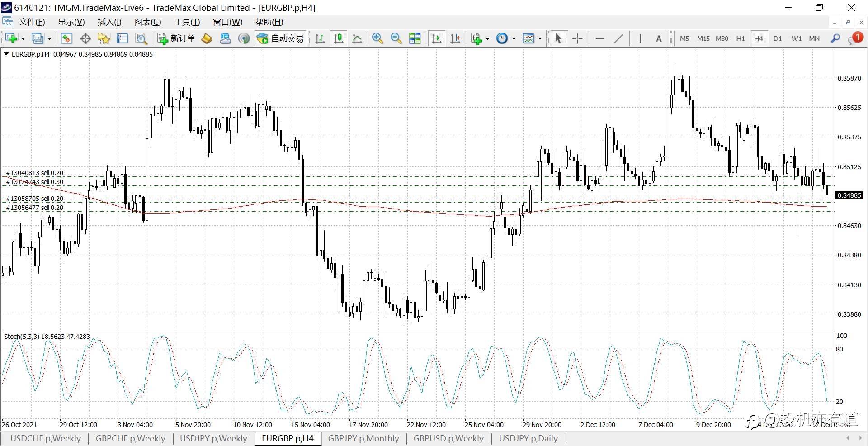The width and height of the screenshot is (868, 446).
Task: Toggle 自动交易 auto trading button
Action: 281,38
